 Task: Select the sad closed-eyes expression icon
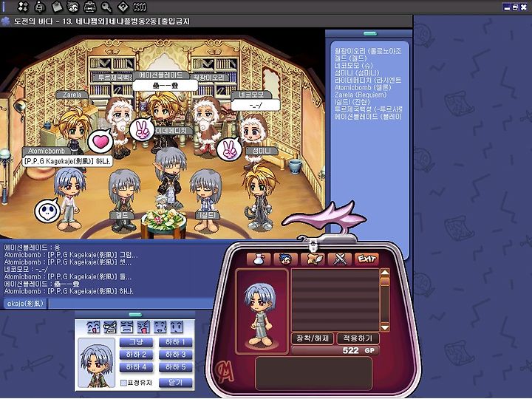coord(126,327)
